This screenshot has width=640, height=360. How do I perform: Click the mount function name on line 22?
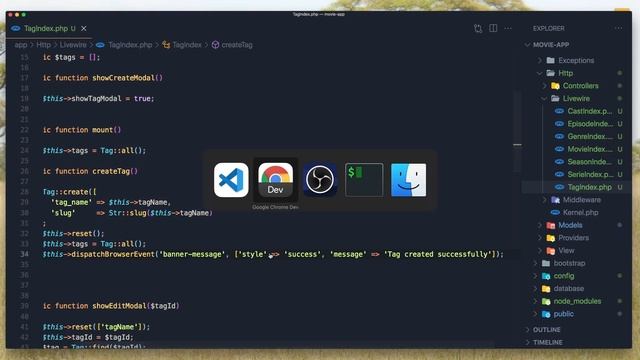point(103,130)
